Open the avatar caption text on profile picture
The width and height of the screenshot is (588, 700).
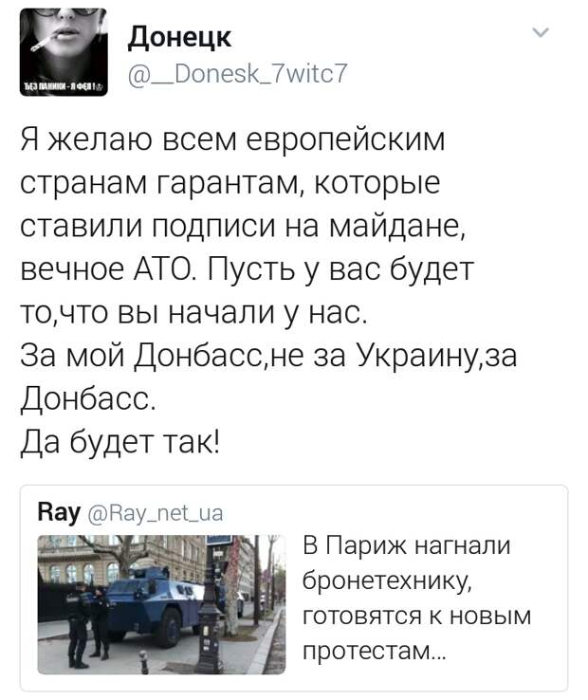coord(63,85)
